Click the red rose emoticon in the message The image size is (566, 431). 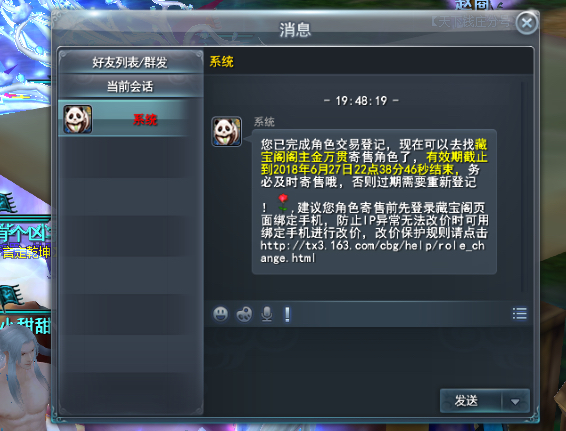point(283,203)
